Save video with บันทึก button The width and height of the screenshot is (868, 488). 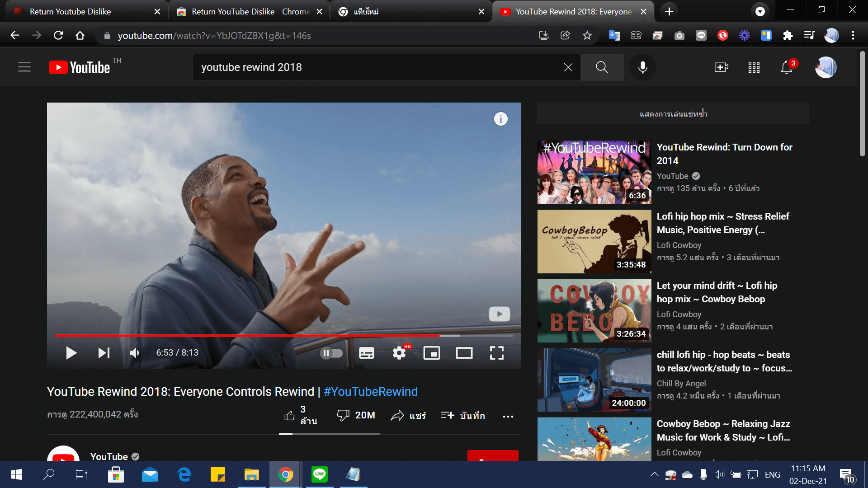(462, 415)
